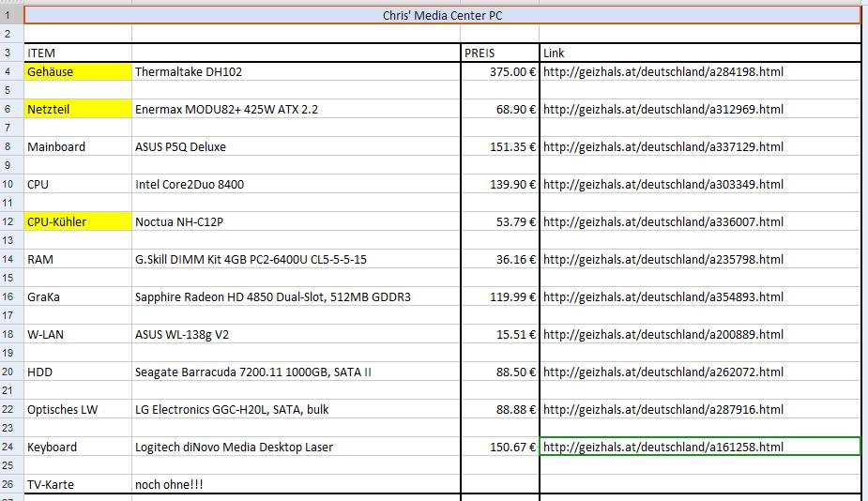Select row 18 via its row header
The height and width of the screenshot is (501, 868).
11,334
